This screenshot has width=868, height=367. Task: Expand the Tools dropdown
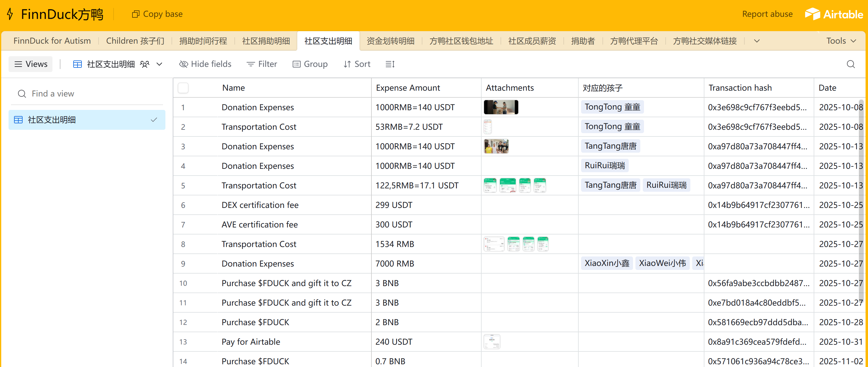841,41
